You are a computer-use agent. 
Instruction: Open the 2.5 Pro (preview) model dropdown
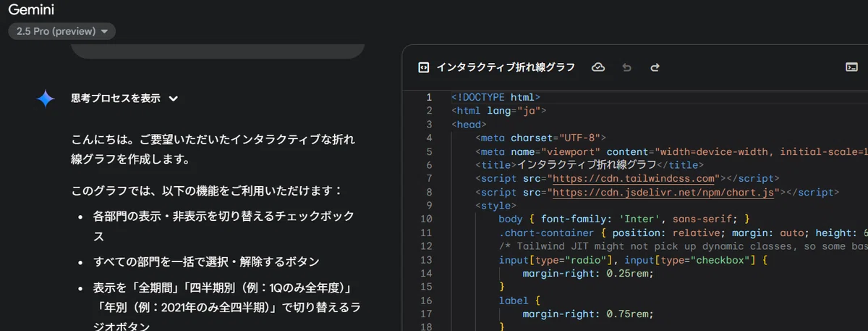(62, 31)
